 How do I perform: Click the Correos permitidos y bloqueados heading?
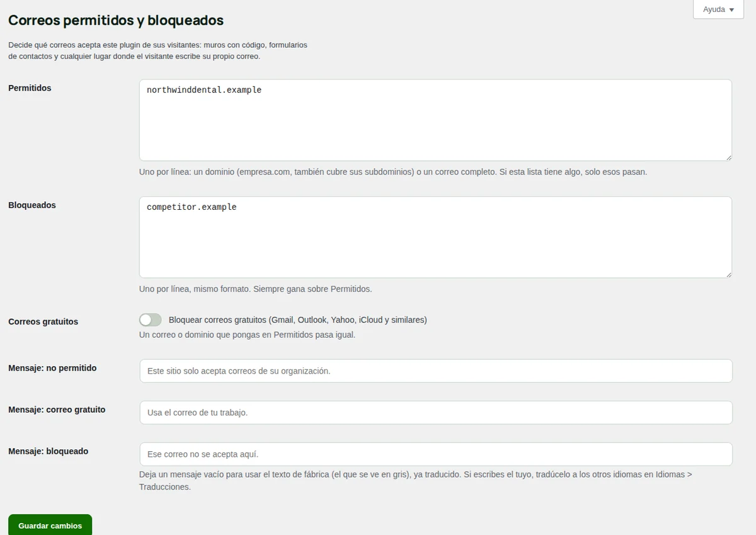click(116, 20)
